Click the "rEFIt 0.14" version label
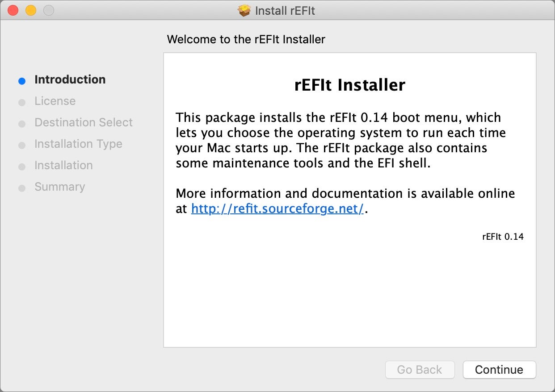The width and height of the screenshot is (555, 392). tap(503, 237)
